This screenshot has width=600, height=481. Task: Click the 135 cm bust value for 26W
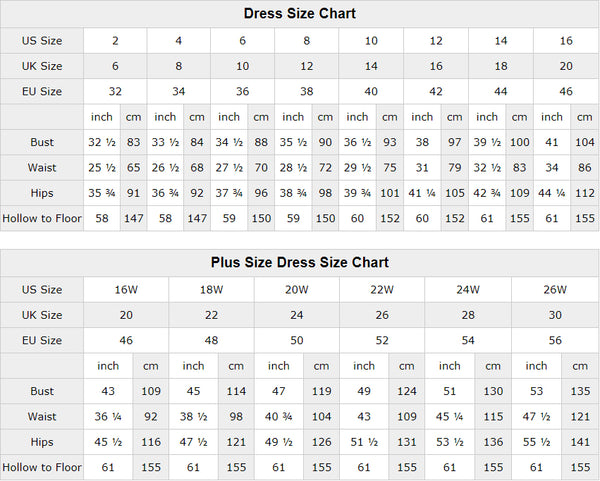pyautogui.click(x=579, y=391)
